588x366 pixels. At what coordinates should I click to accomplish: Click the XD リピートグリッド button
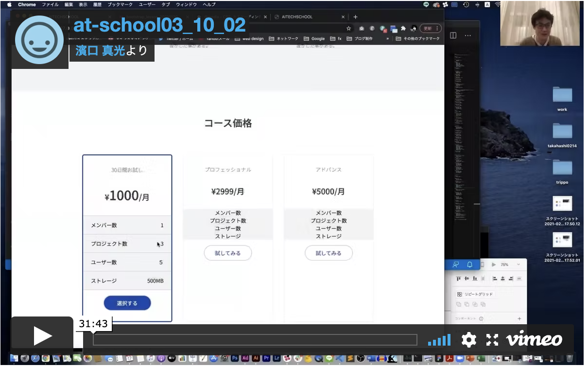pos(475,294)
